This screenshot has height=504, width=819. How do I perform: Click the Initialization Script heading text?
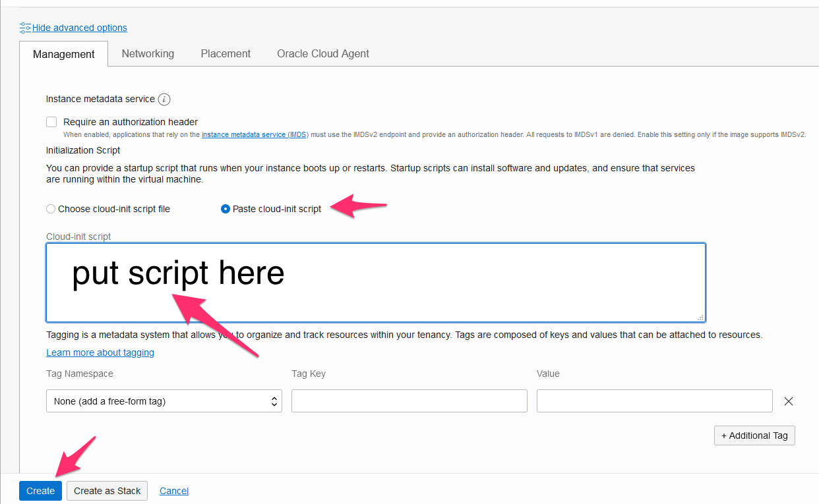coord(83,150)
